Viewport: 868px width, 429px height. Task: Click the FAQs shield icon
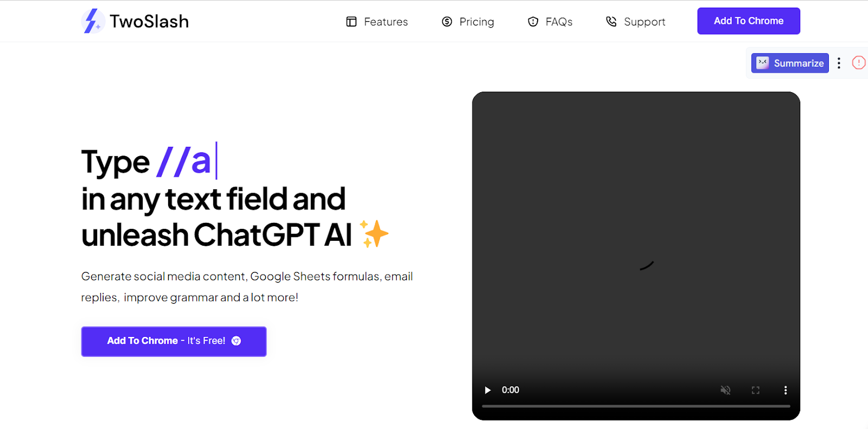pos(533,22)
